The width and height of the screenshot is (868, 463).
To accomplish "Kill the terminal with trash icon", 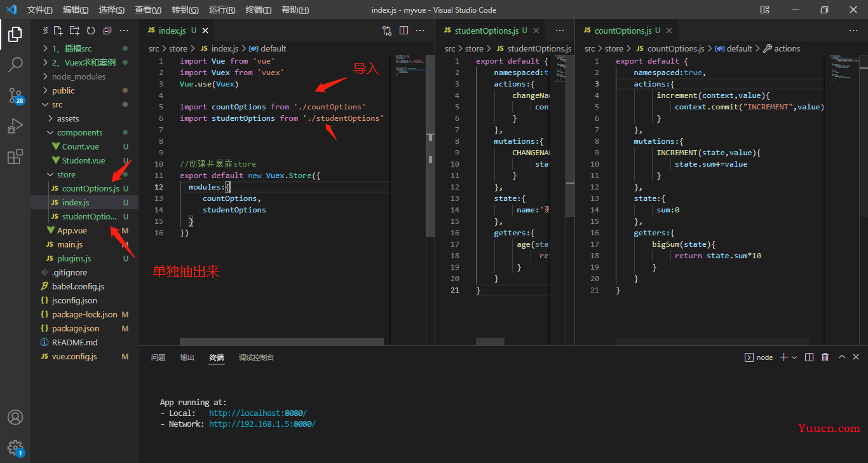I will coord(825,357).
